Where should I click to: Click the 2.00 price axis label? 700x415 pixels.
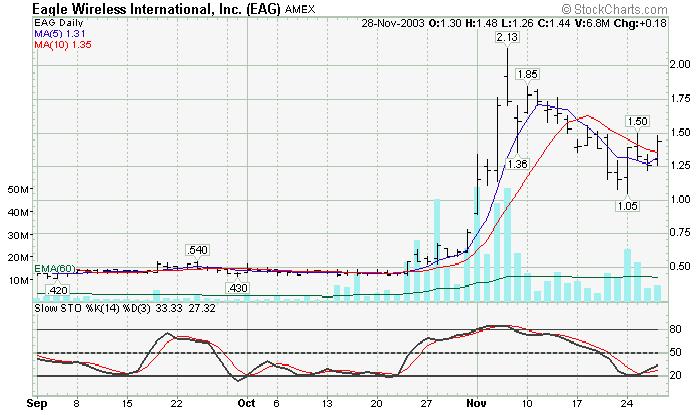click(681, 65)
